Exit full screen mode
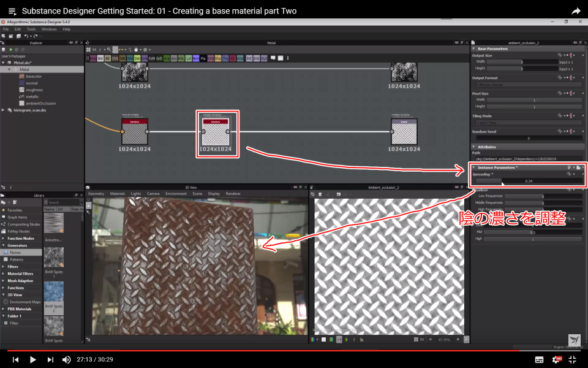 click(x=572, y=360)
